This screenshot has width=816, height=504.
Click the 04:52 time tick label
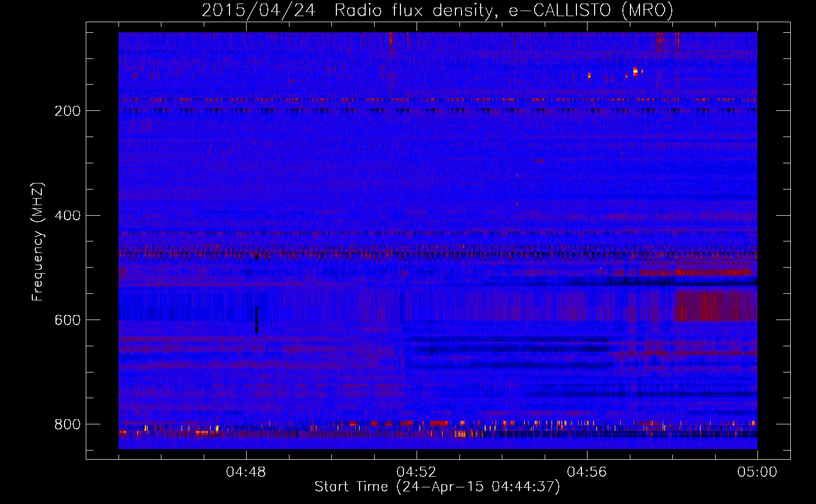tap(417, 472)
